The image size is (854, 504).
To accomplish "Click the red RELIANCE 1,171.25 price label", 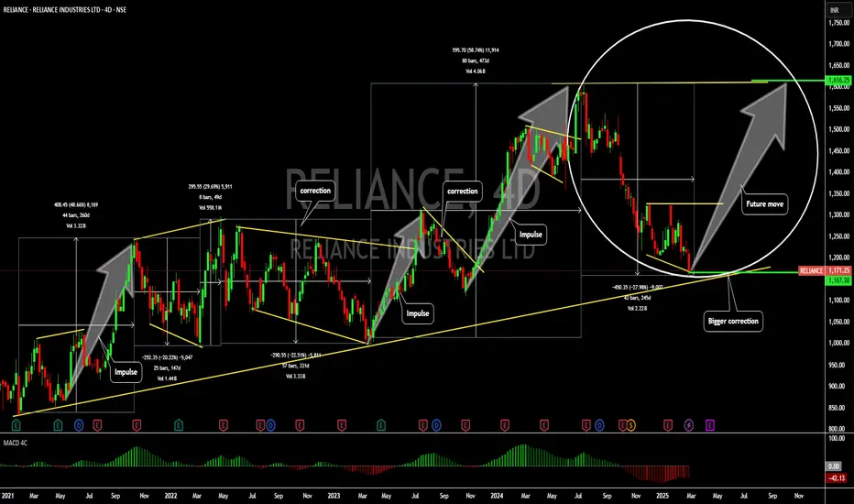I will click(825, 271).
